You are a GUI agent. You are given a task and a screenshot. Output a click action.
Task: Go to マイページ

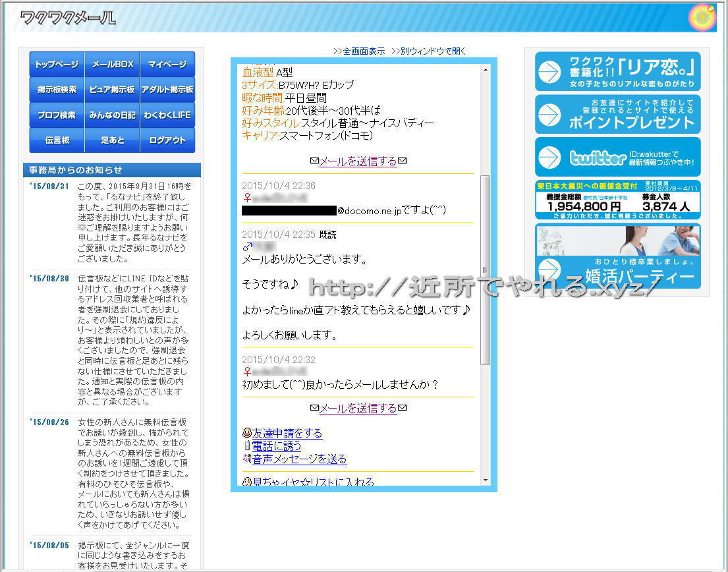(167, 65)
